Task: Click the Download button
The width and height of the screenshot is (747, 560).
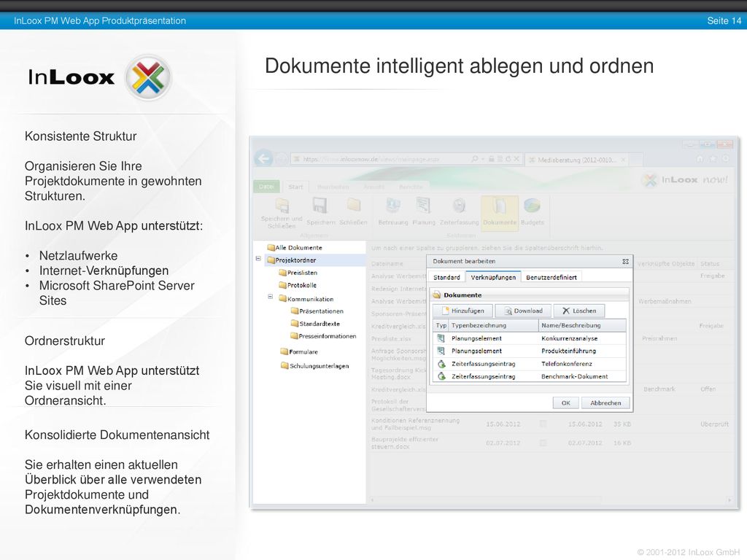Action: pos(523,311)
